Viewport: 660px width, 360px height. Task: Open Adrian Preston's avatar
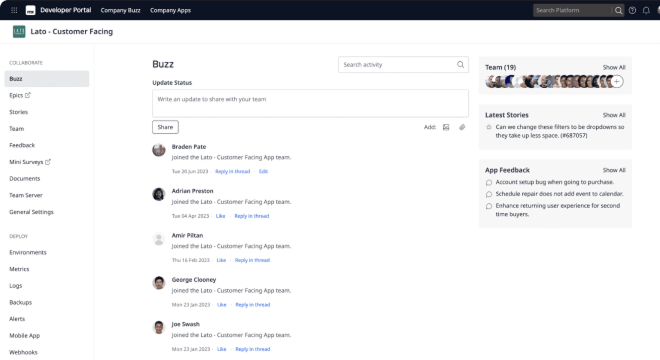(159, 194)
